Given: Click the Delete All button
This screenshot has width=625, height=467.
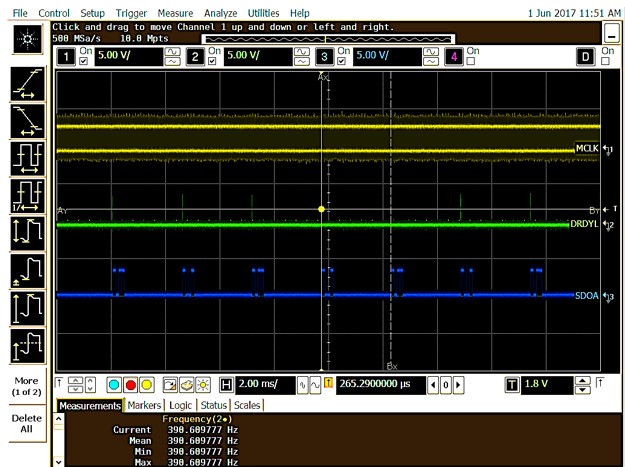Looking at the screenshot, I should 26,423.
